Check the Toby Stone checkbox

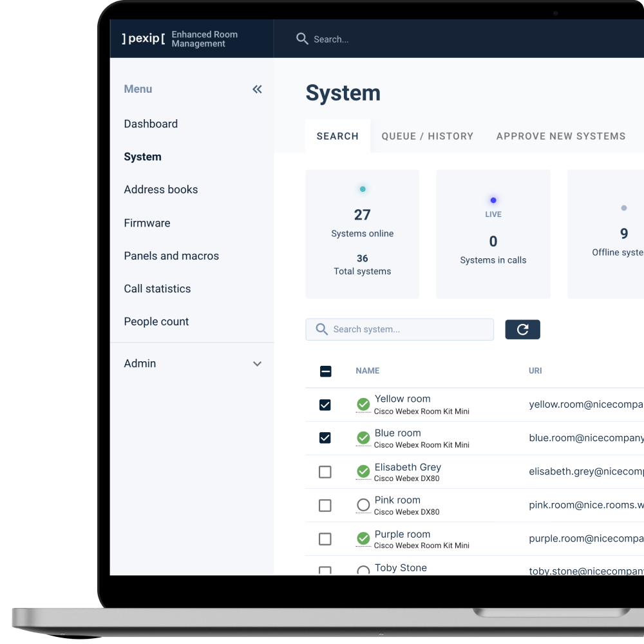tap(325, 571)
